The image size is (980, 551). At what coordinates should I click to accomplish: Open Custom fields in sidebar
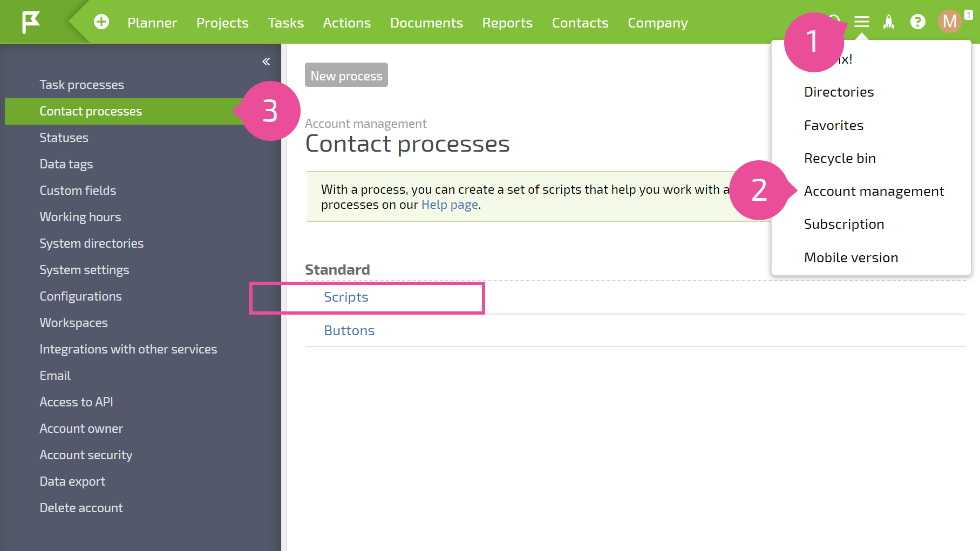point(78,191)
